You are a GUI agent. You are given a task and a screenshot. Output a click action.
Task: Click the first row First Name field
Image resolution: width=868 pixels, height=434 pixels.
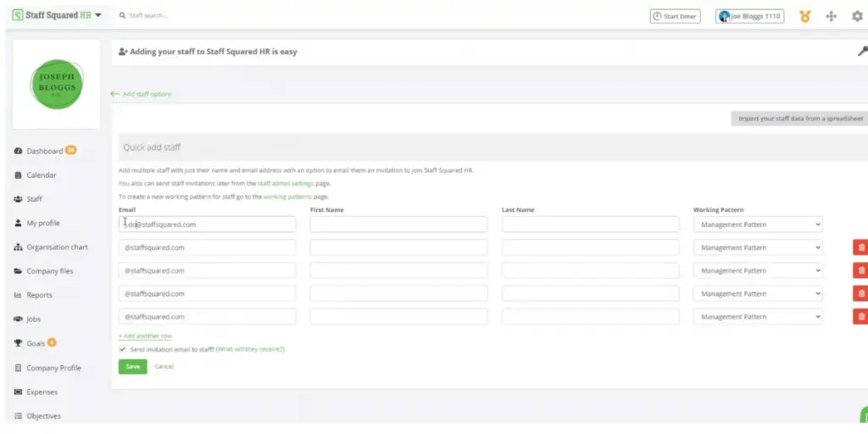(x=398, y=224)
